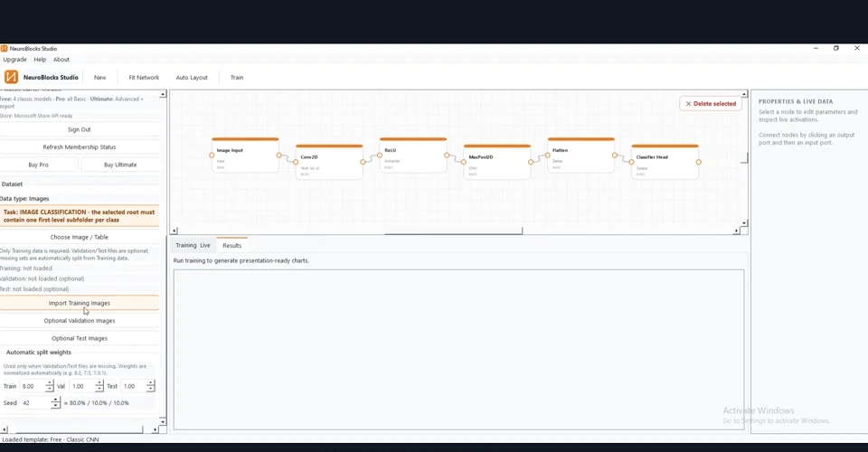Click the canvas scroll-left arrow
This screenshot has height=452, width=868.
click(175, 231)
